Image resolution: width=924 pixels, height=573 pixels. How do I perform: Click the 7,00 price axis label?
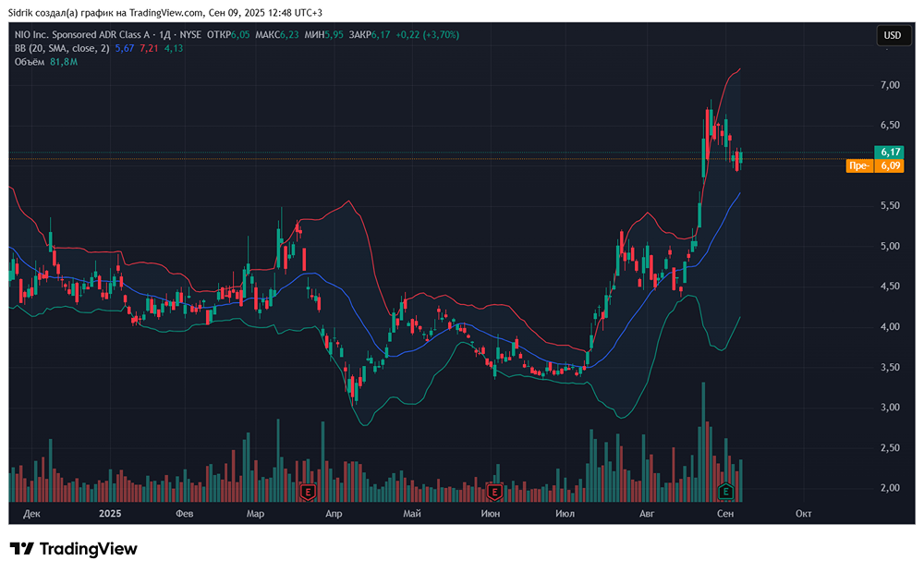click(x=890, y=85)
